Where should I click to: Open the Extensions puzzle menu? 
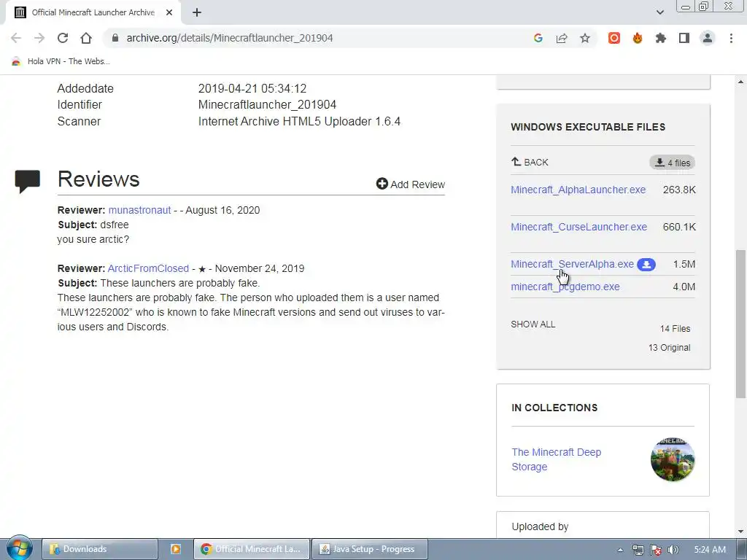[x=661, y=38]
